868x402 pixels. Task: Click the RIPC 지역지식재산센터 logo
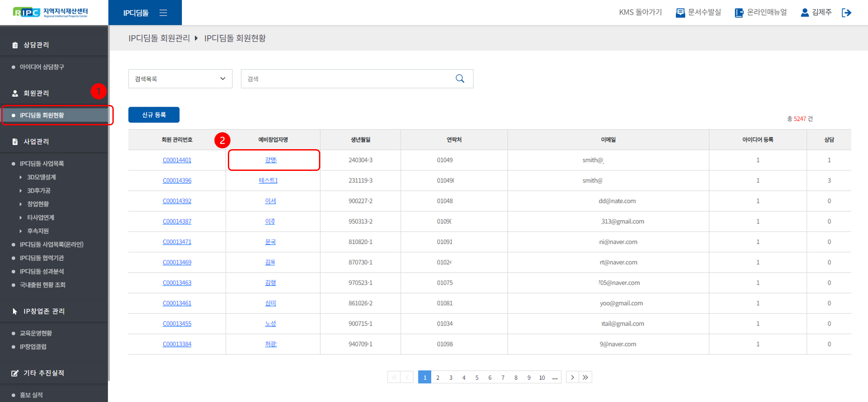50,13
